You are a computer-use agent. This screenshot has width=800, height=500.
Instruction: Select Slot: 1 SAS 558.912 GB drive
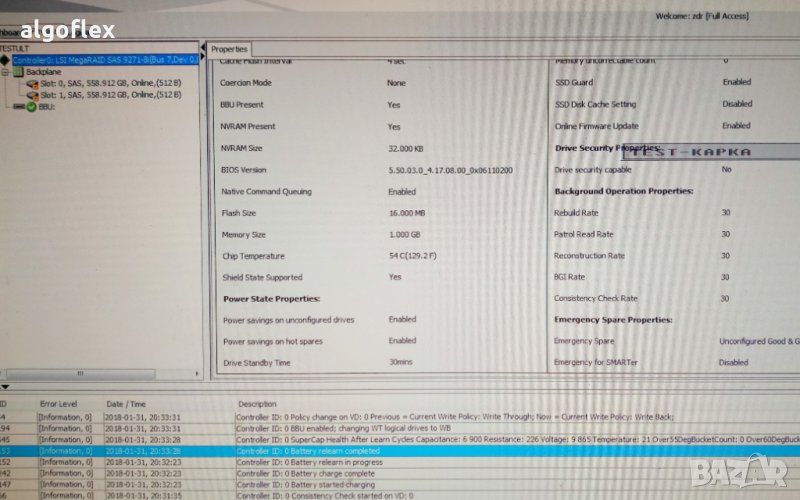(x=110, y=95)
